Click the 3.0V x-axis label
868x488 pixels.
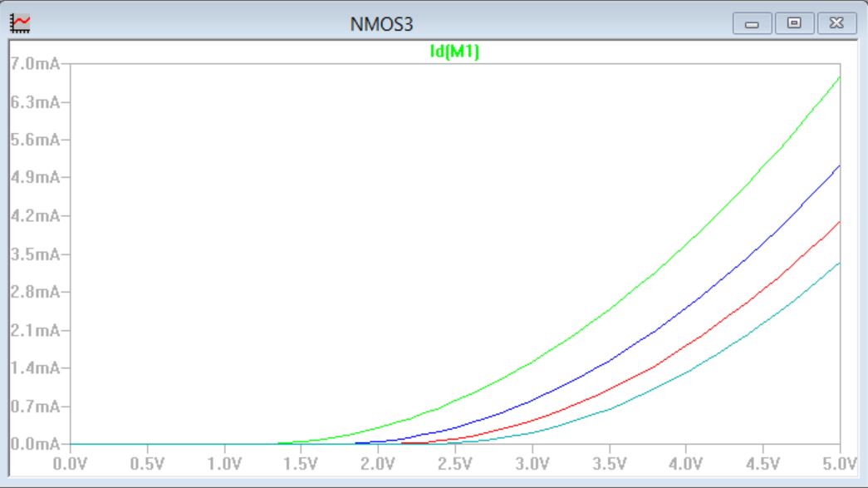(532, 464)
